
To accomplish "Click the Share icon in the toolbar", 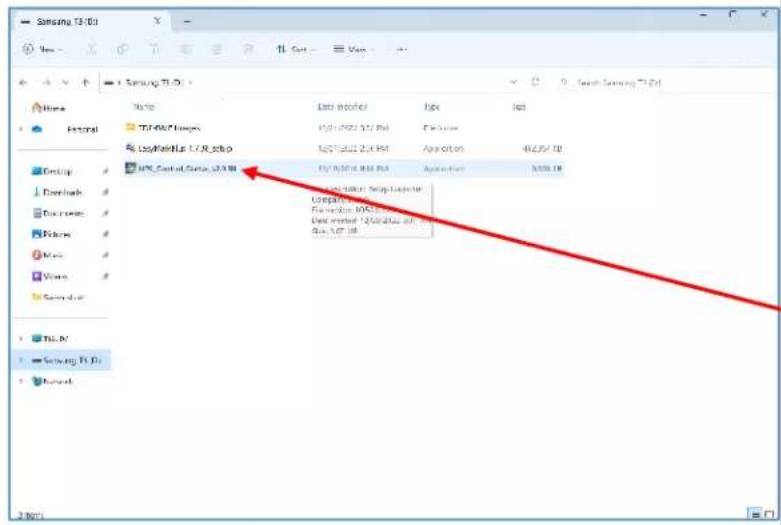I will coord(217,49).
